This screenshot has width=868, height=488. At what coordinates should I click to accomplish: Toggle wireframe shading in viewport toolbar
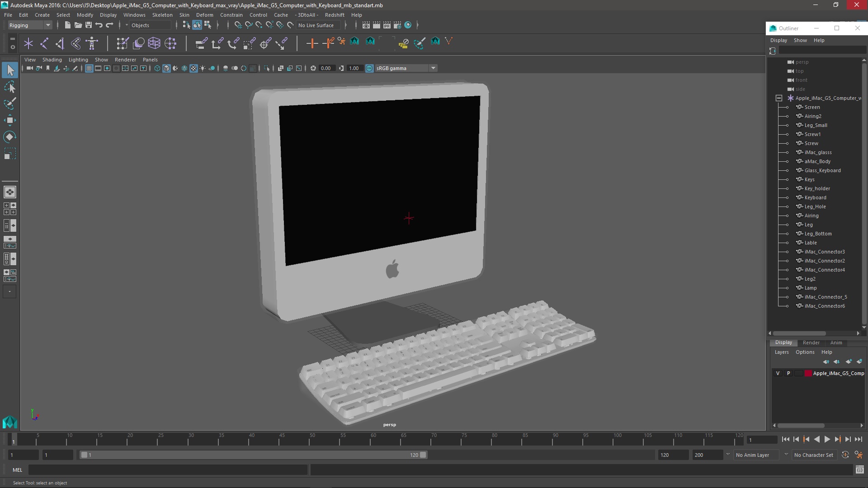tap(157, 68)
